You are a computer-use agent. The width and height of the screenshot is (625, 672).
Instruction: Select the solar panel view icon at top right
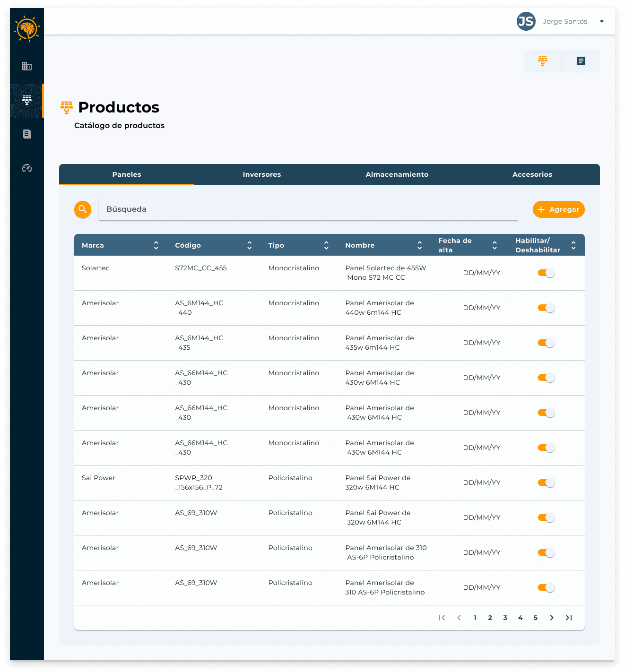click(x=543, y=61)
